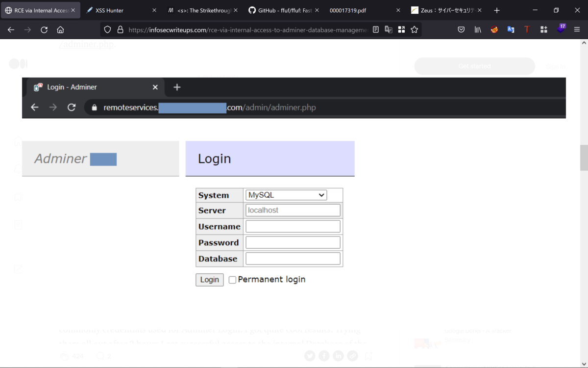Close the Zeus tab

[479, 10]
